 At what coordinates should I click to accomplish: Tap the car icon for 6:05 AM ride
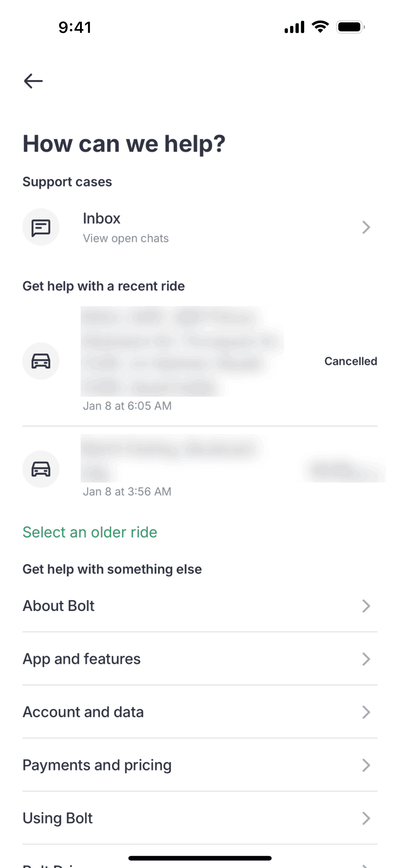pyautogui.click(x=41, y=361)
